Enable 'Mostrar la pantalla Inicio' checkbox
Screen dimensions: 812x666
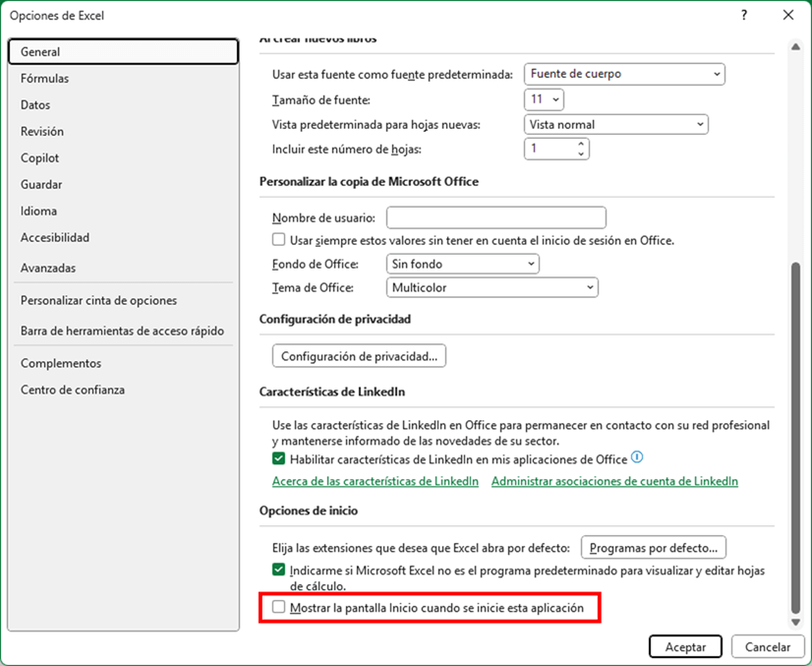pyautogui.click(x=278, y=607)
